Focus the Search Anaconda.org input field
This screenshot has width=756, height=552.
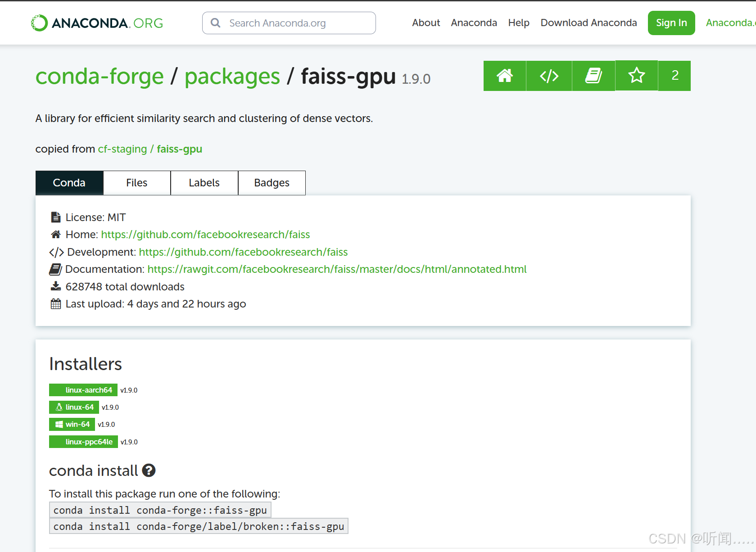(x=289, y=23)
